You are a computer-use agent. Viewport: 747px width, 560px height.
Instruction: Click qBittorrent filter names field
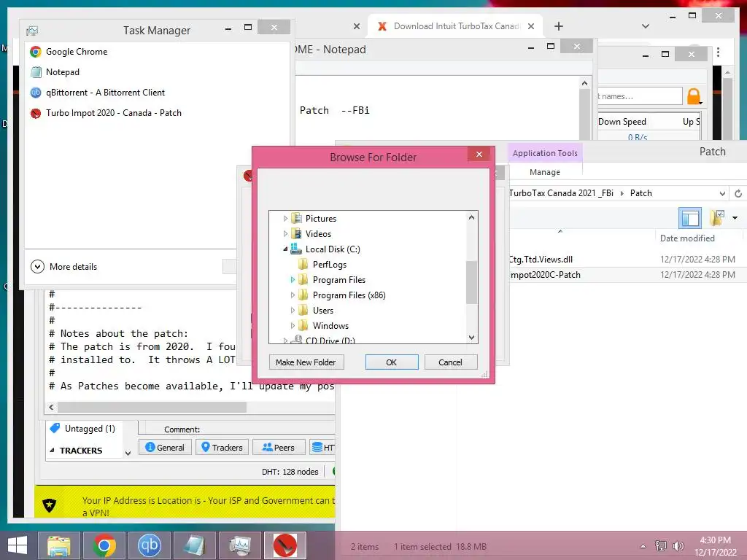coord(640,96)
